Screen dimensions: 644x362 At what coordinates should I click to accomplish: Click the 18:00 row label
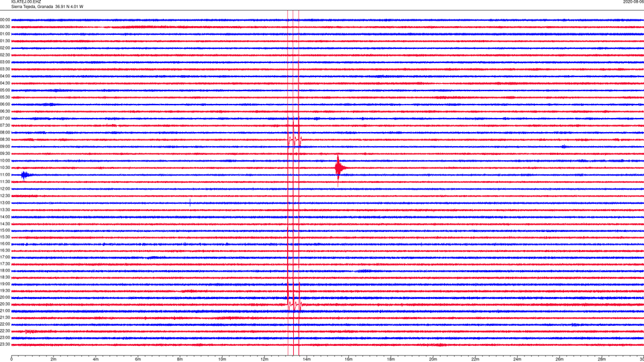click(5, 271)
